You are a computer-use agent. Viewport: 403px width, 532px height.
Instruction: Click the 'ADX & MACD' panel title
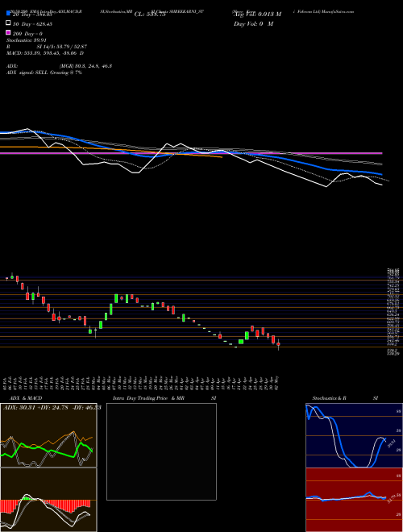point(26,398)
